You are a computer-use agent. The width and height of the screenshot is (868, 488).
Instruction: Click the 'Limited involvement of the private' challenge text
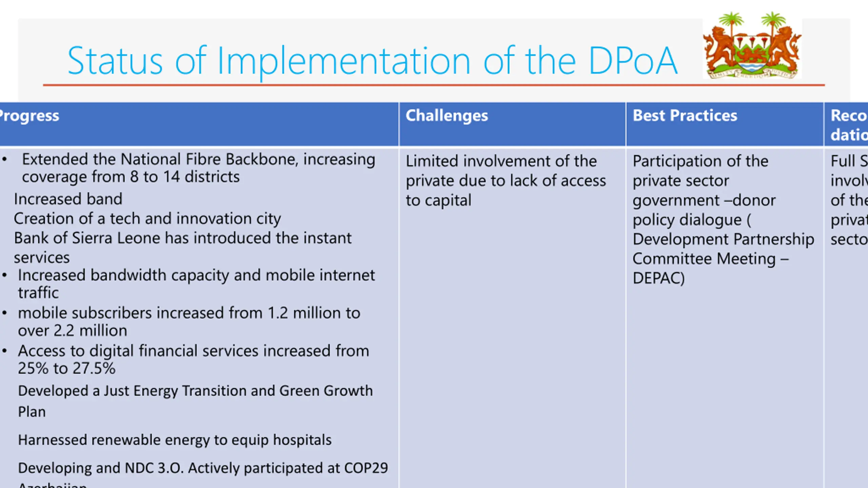(501, 161)
